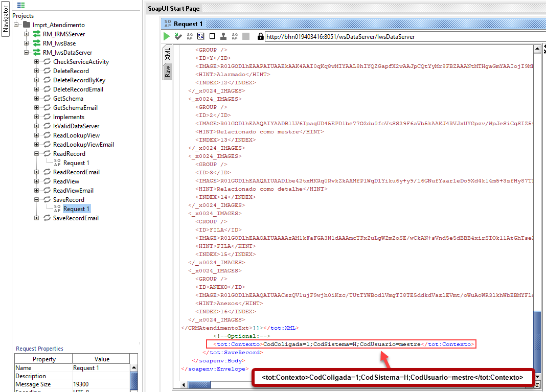Click the Property column header
The width and height of the screenshot is (546, 392).
click(44, 359)
